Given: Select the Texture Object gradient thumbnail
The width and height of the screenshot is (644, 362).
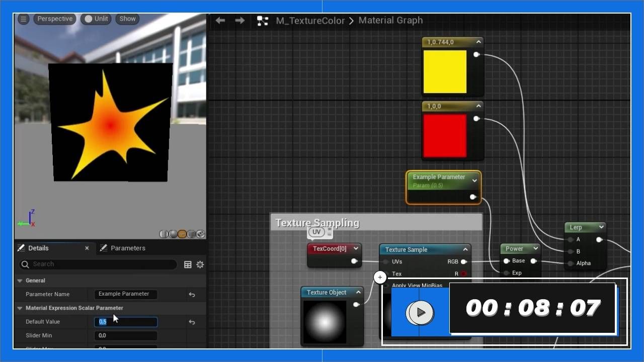Looking at the screenshot, I should tap(325, 322).
